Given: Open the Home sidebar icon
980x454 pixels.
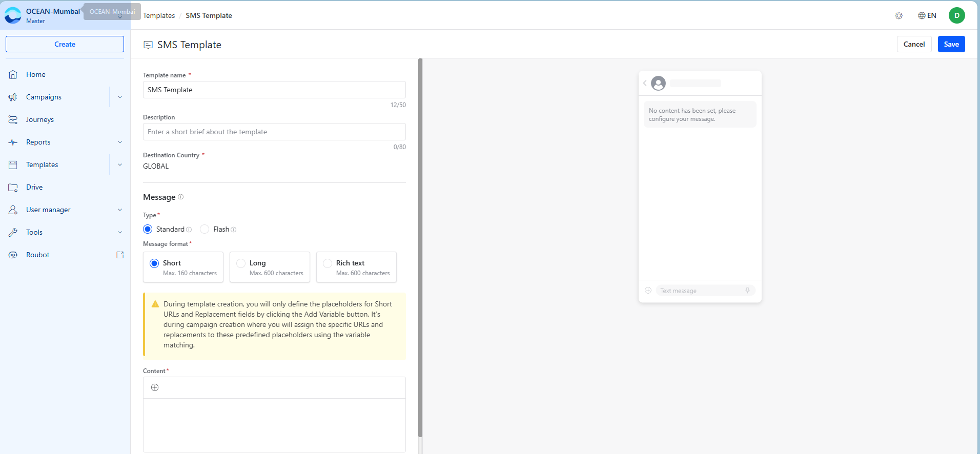Looking at the screenshot, I should [x=13, y=74].
